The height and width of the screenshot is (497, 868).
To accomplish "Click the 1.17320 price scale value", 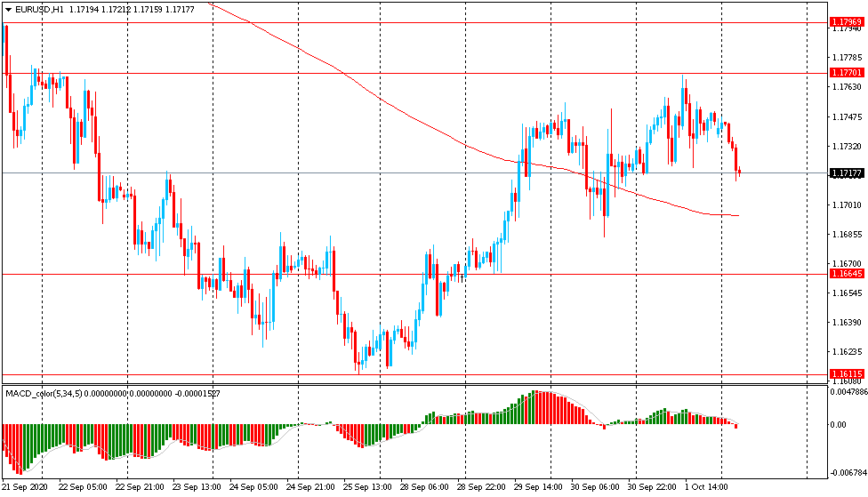I will click(847, 146).
